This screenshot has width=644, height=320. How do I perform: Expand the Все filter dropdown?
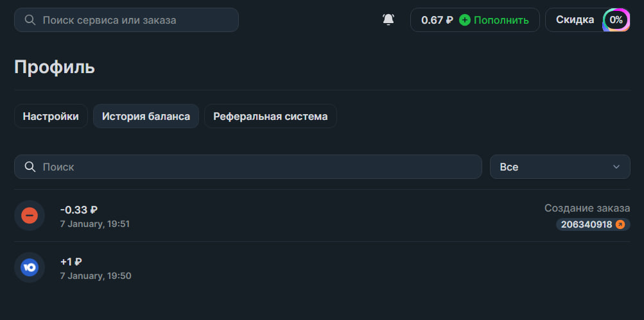tap(559, 167)
